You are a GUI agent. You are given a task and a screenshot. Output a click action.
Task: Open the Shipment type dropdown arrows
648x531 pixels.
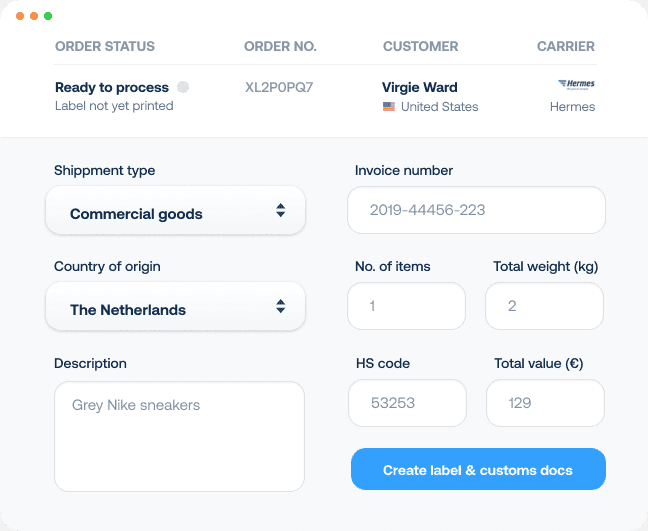click(x=281, y=210)
